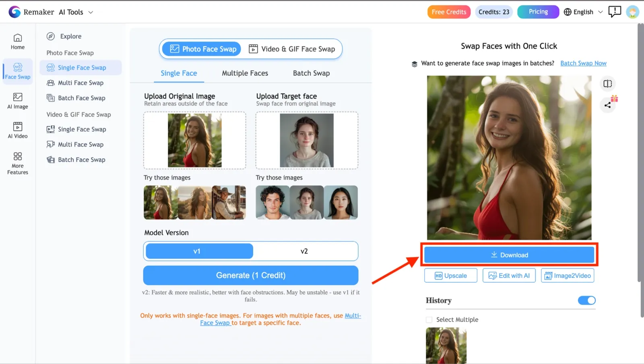Click the uploaded target face box
Image resolution: width=644 pixels, height=364 pixels.
(x=307, y=140)
